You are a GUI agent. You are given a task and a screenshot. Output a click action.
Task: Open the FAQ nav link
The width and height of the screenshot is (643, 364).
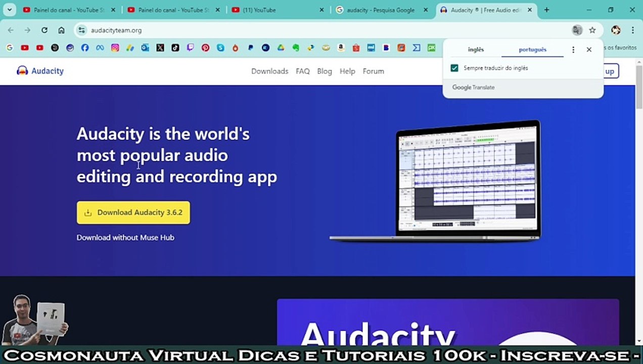point(302,71)
